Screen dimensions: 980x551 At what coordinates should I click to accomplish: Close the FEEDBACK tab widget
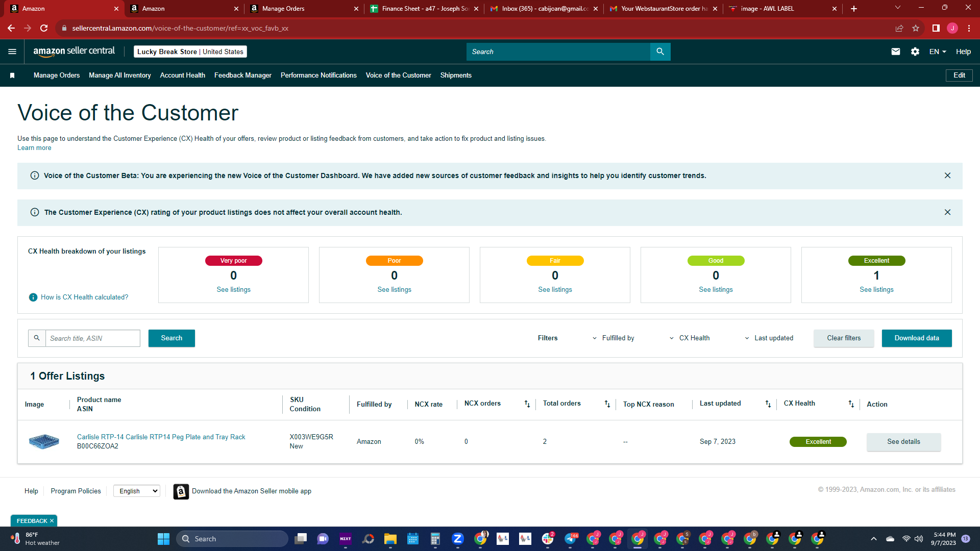click(52, 521)
